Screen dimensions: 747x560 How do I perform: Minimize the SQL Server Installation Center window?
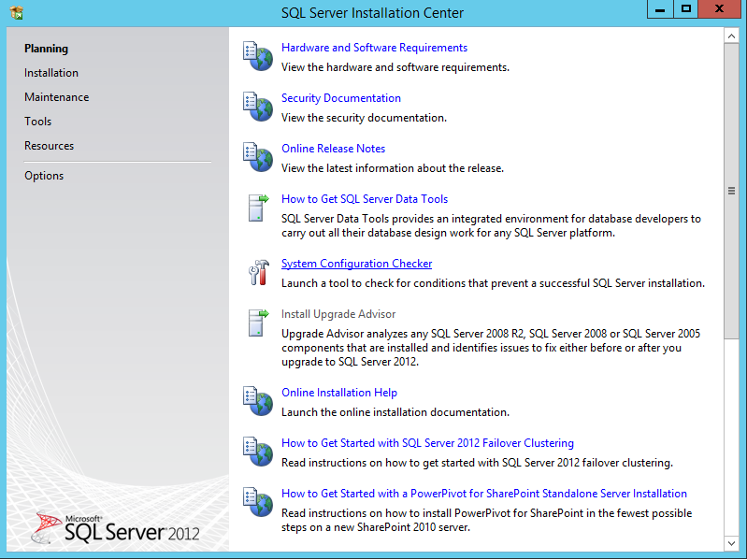[660, 9]
